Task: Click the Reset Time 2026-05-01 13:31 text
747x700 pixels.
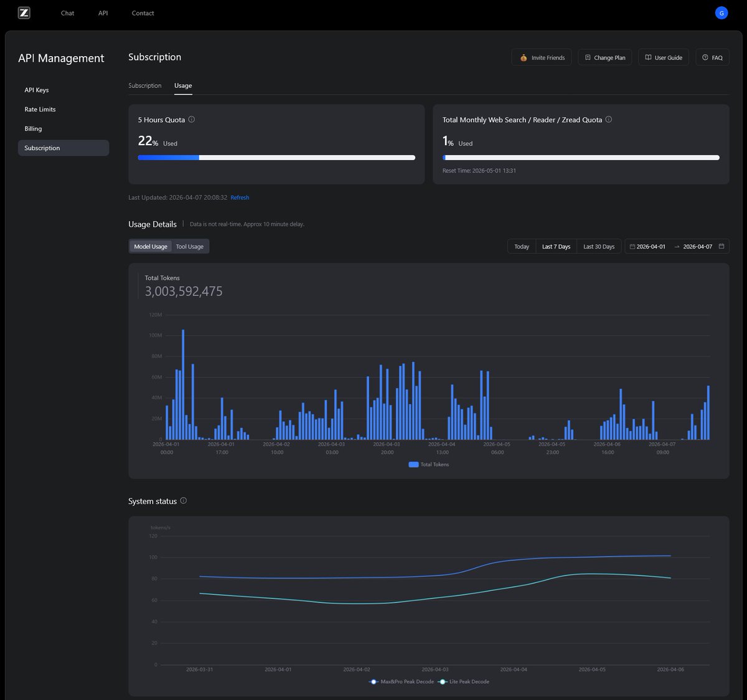Action: coord(479,171)
